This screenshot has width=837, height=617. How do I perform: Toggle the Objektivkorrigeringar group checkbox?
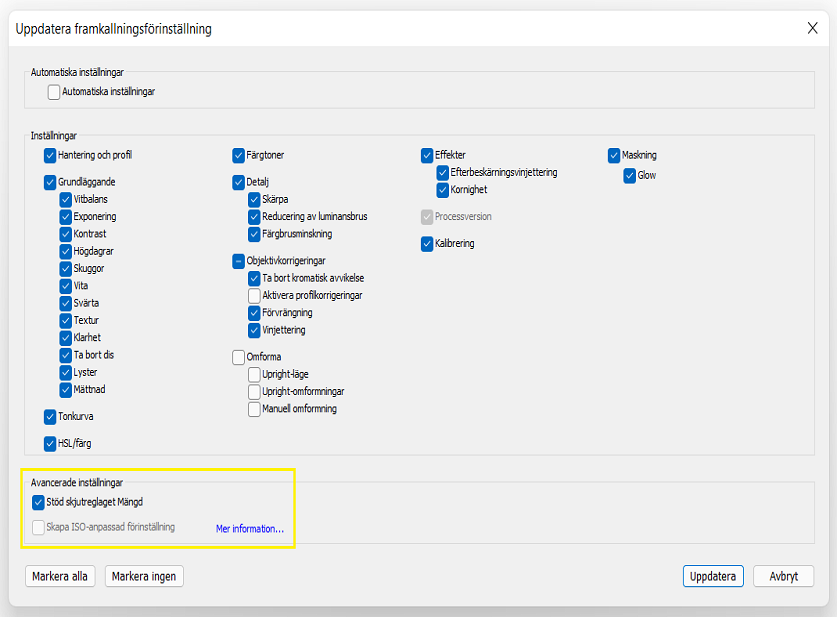coord(239,261)
